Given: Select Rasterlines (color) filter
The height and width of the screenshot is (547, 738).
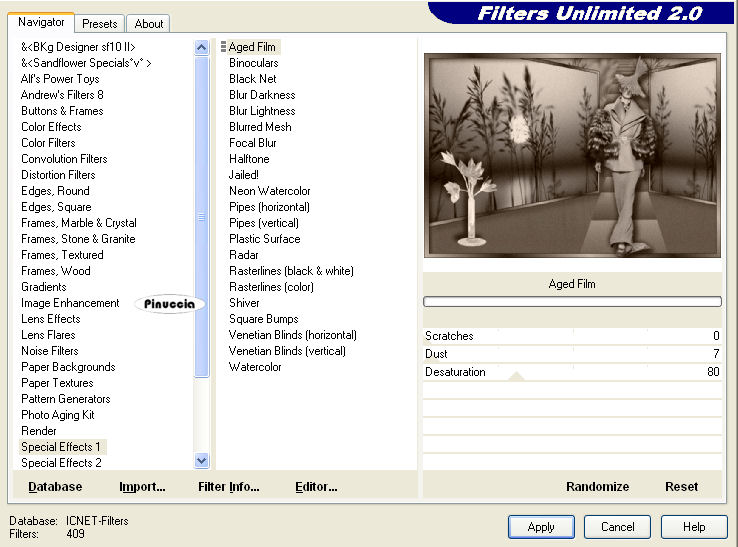Looking at the screenshot, I should pos(271,287).
